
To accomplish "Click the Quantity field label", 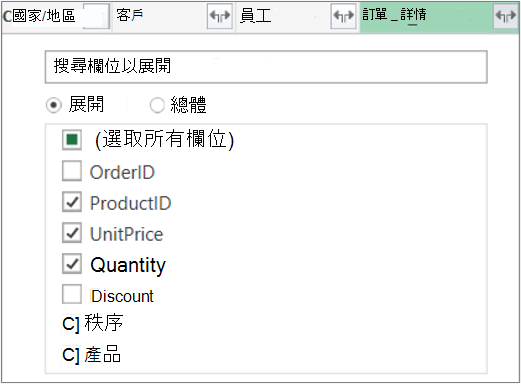I will 128,266.
